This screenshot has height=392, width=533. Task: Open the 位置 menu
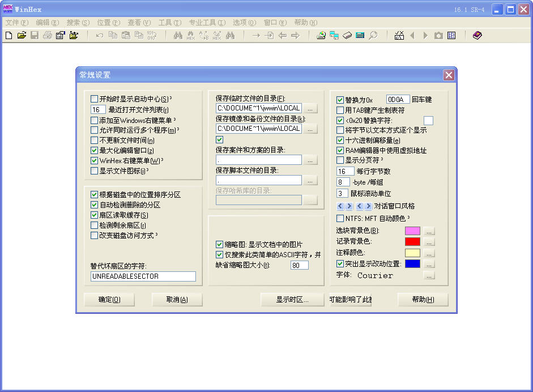pyautogui.click(x=108, y=23)
